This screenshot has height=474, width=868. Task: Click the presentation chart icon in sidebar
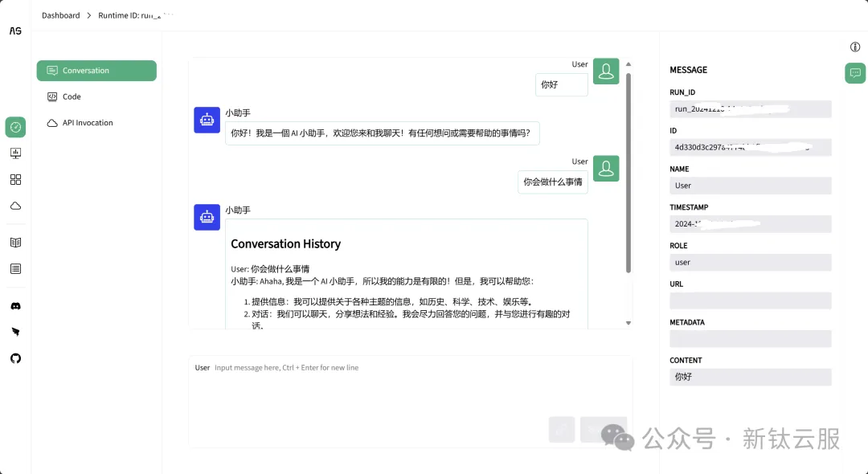point(15,153)
